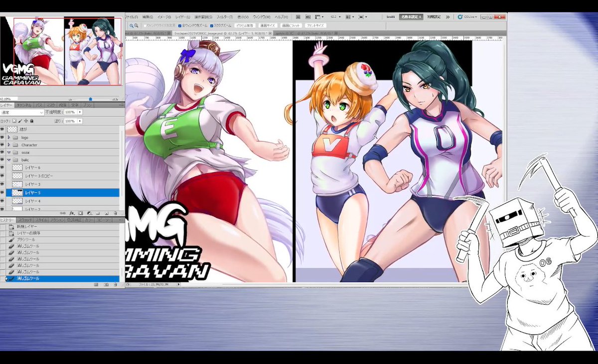Lock image pixels brush icon
The image size is (598, 364).
[x=20, y=121]
